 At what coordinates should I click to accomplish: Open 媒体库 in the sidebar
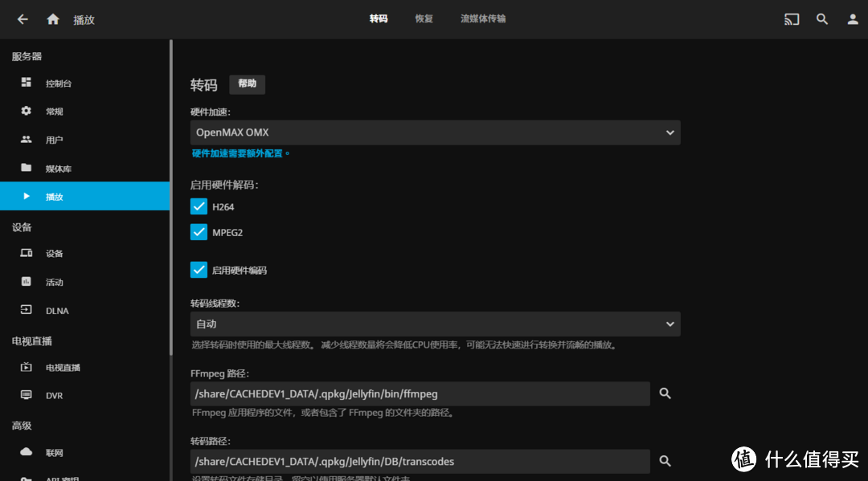click(84, 168)
